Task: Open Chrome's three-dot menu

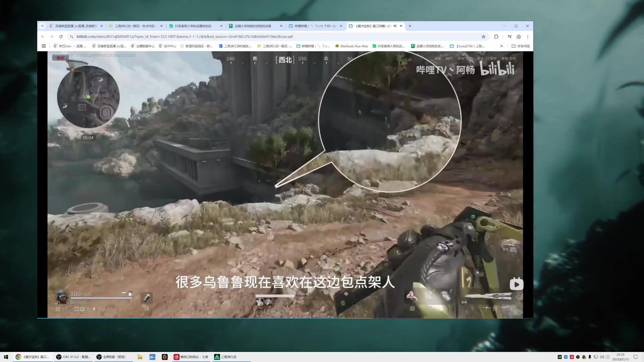Action: click(x=528, y=37)
